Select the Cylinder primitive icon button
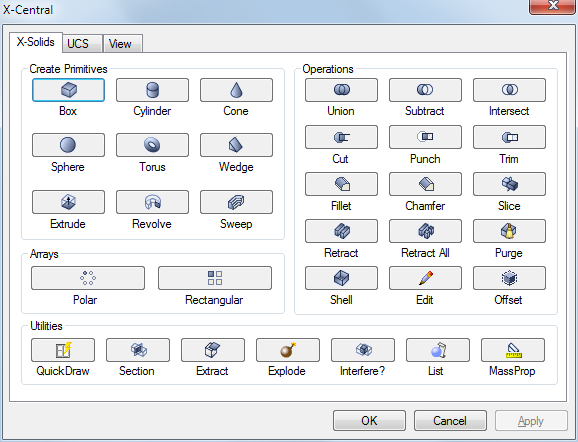Screen dimensions: 578x442 point(152,90)
